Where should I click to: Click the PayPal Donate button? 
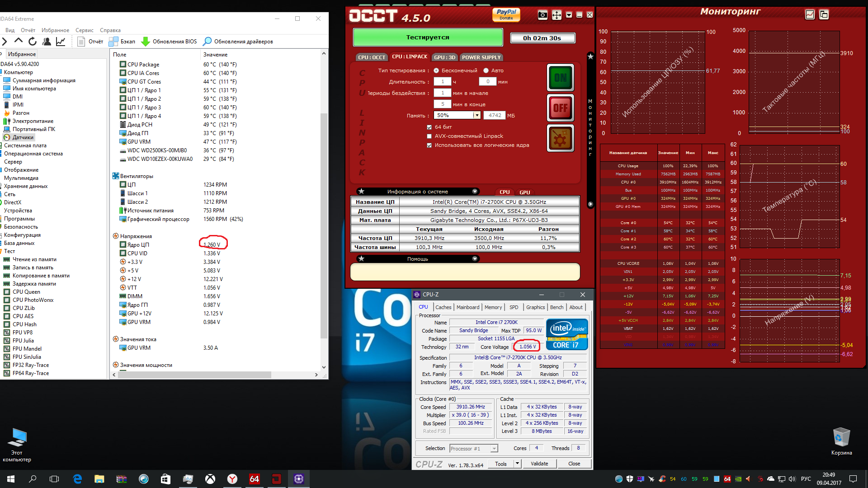tap(506, 14)
